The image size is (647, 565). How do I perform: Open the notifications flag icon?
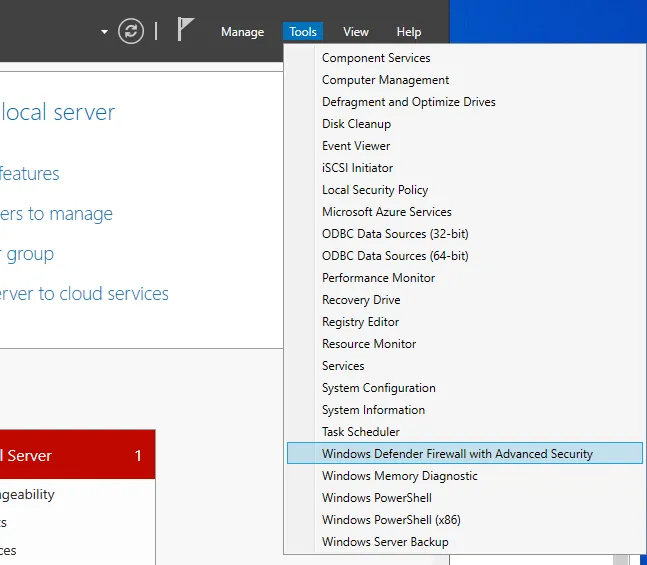(185, 30)
